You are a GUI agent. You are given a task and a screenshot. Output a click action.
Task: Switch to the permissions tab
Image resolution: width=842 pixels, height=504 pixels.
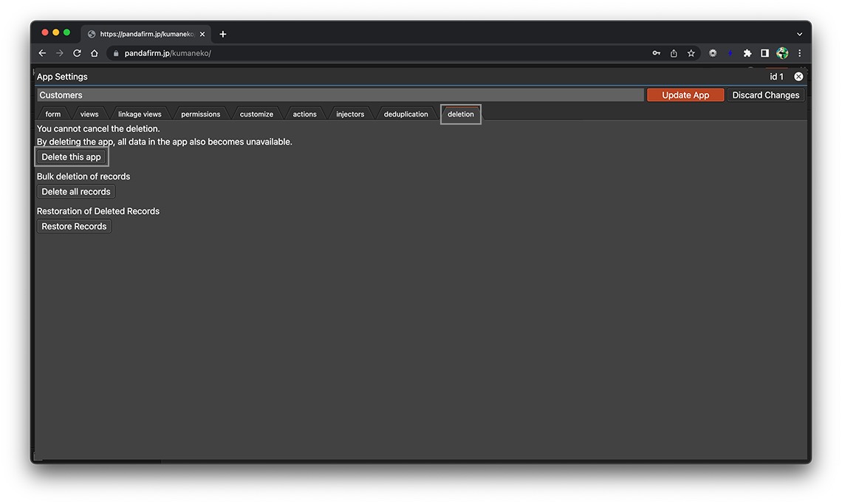click(x=200, y=114)
